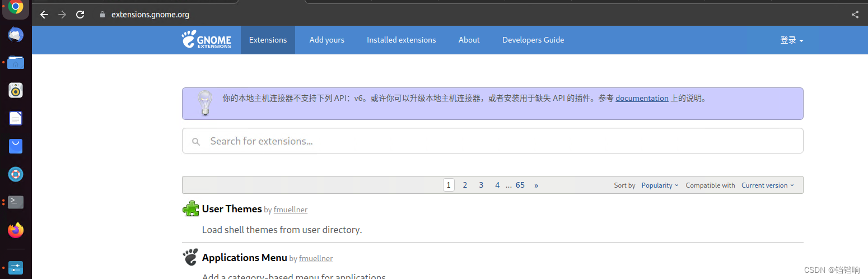This screenshot has height=279, width=868.
Task: Expand the 登录 login dropdown
Action: 792,40
